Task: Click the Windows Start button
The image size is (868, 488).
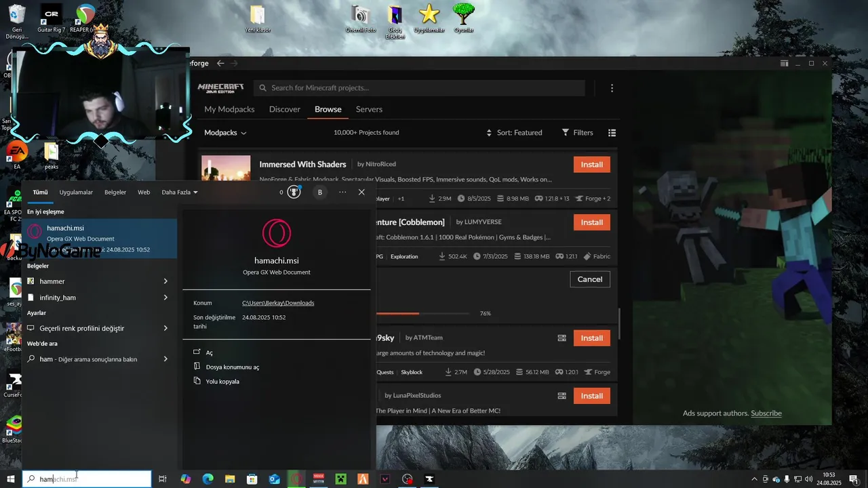Action: click(x=11, y=479)
